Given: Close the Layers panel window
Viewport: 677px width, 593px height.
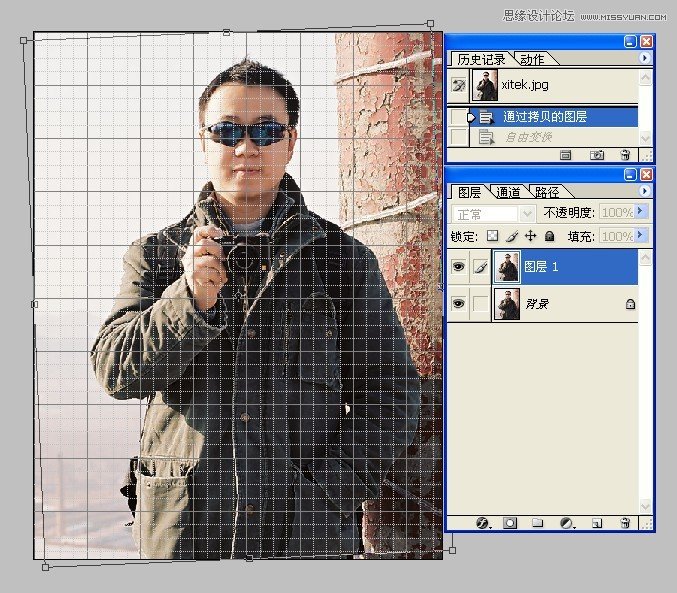Looking at the screenshot, I should click(x=646, y=174).
